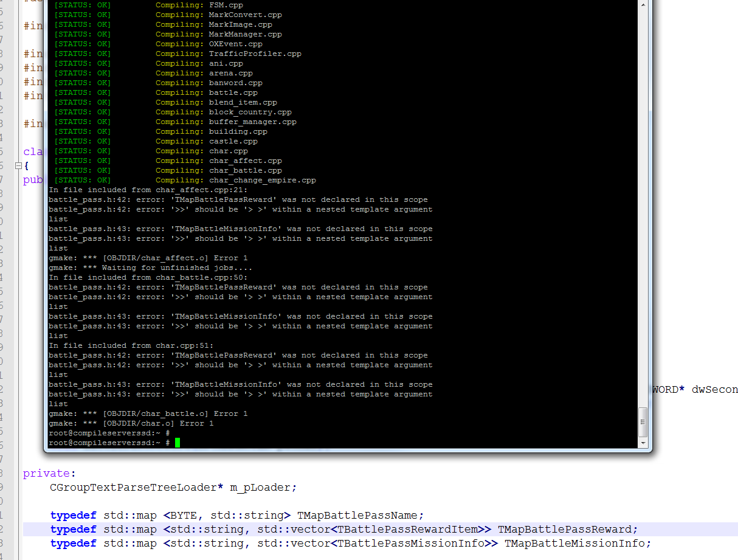The image size is (738, 560).
Task: Click the terminal scrollbar down arrow
Action: click(643, 443)
